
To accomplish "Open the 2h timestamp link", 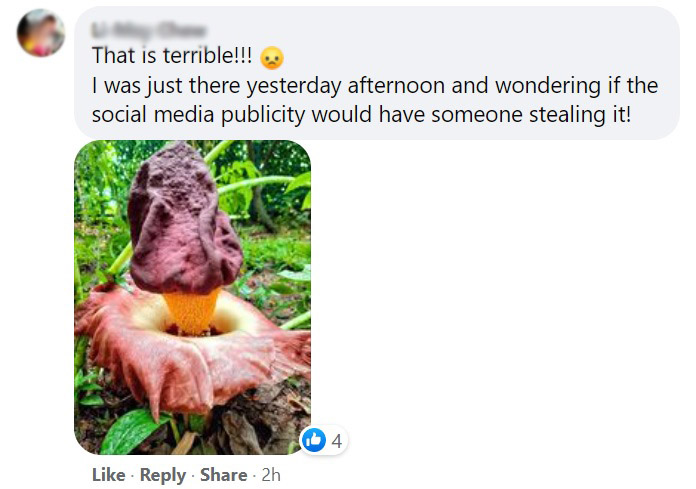I will click(270, 475).
